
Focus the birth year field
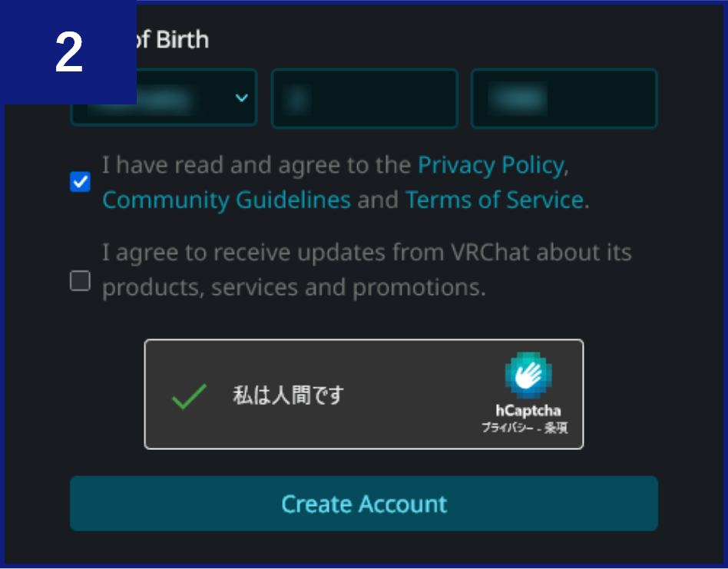pyautogui.click(x=564, y=98)
